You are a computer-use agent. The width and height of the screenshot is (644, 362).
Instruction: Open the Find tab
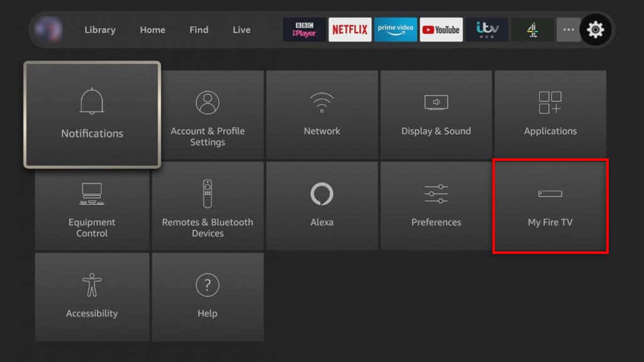(199, 30)
